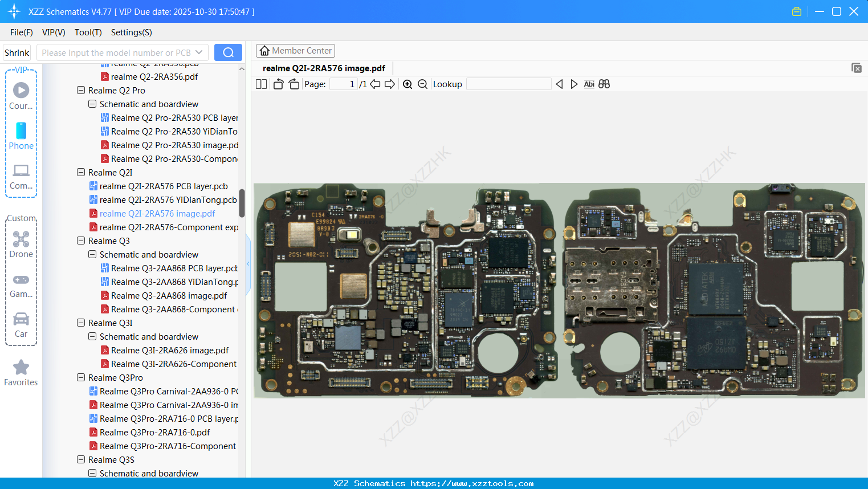
Task: Click the blue search button
Action: (x=228, y=52)
